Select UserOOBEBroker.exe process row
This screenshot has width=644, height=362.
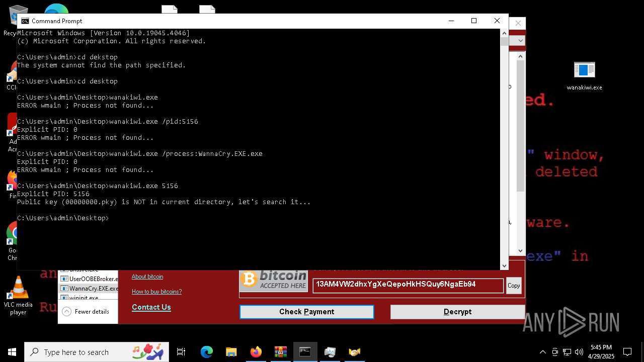[x=89, y=279]
